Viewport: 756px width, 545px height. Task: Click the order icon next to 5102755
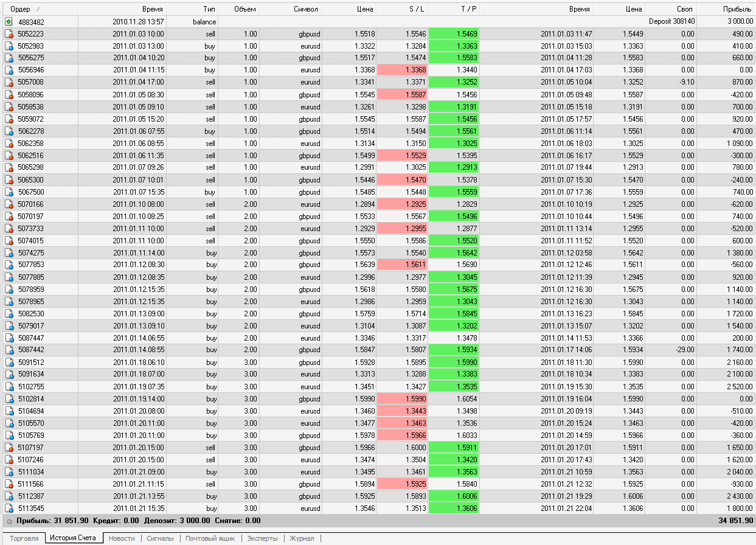(x=9, y=386)
